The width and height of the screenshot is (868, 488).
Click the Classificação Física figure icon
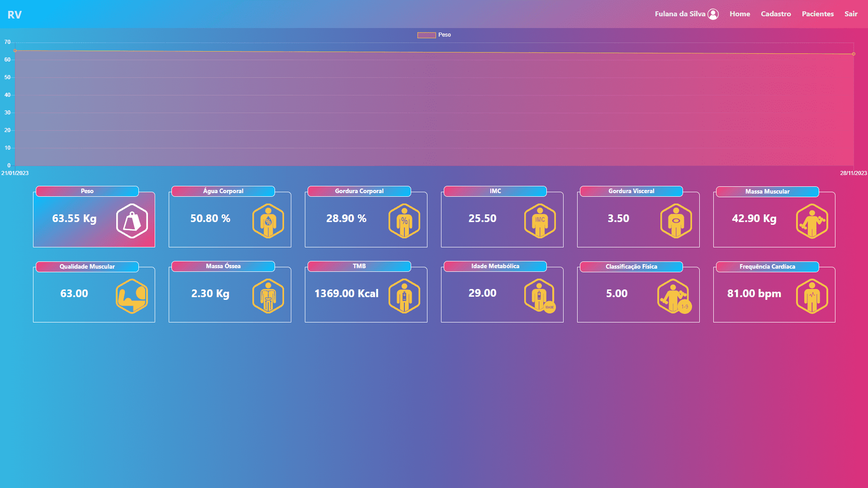click(x=674, y=296)
